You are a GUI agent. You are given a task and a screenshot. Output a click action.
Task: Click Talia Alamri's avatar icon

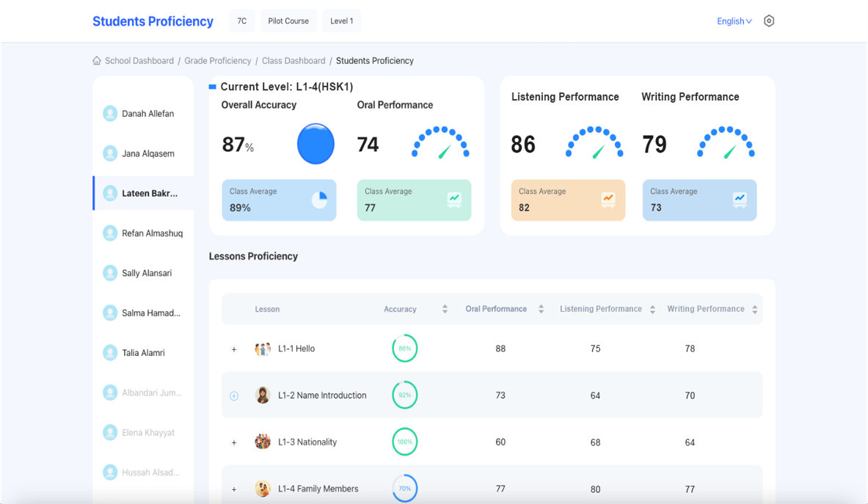tap(110, 352)
